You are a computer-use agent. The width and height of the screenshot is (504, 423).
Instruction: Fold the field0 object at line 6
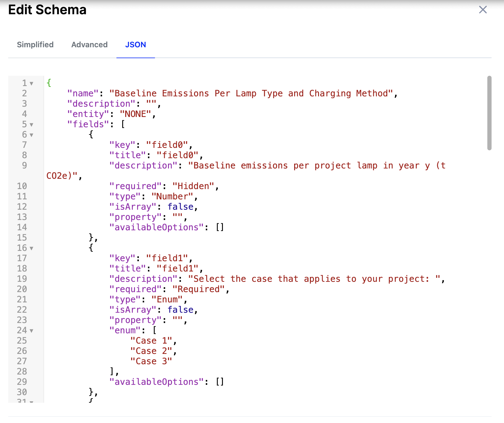32,135
